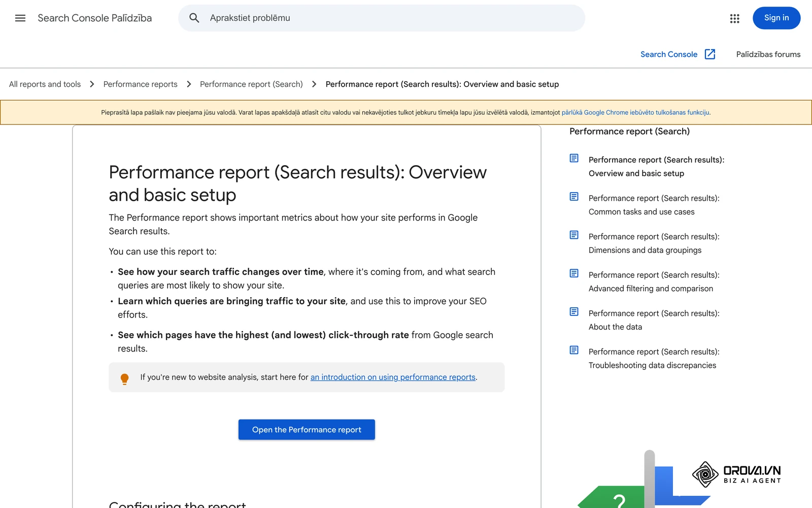Open Common tasks and use cases article

coord(654,205)
